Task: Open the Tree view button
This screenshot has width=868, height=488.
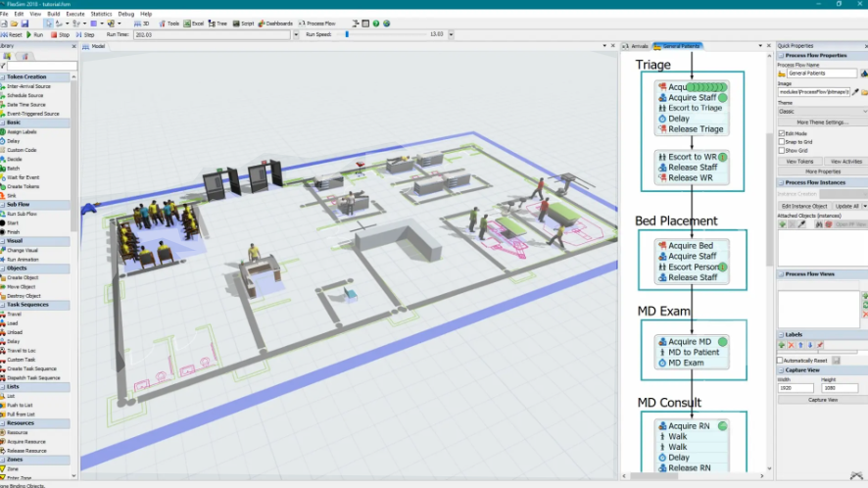Action: point(217,24)
